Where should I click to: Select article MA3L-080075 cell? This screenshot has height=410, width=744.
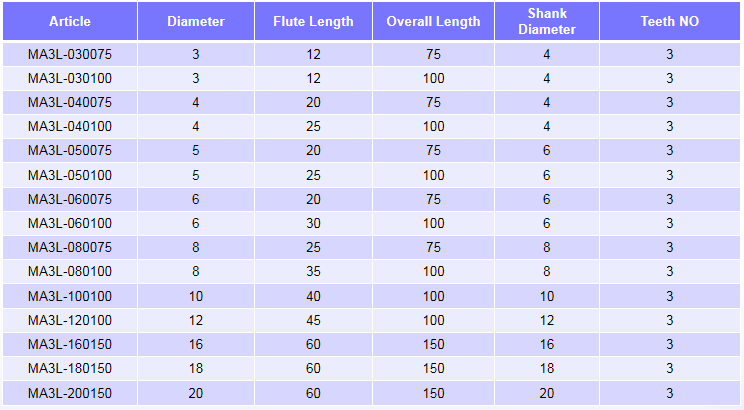[x=70, y=248]
